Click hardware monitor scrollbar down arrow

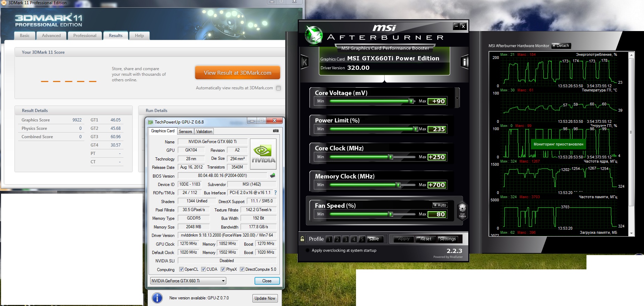pos(631,233)
